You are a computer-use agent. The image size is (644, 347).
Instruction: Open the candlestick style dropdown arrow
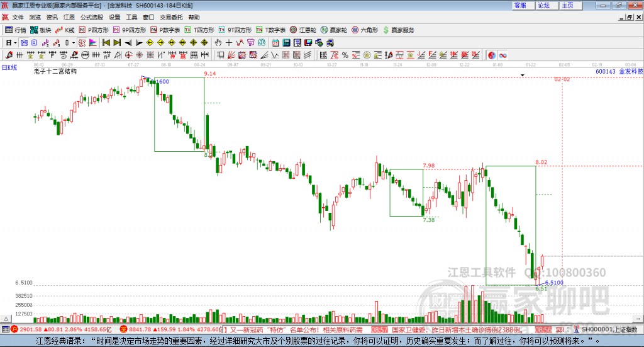click(74, 43)
